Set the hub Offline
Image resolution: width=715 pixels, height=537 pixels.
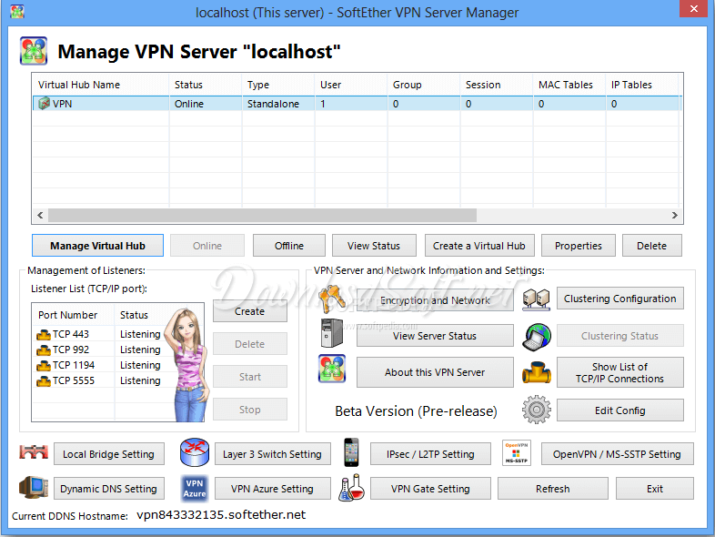(289, 246)
